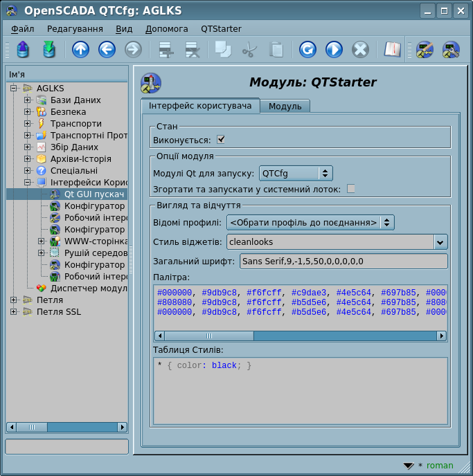This screenshot has width=473, height=476.
Task: Expand Транспорти tree node
Action: [27, 124]
